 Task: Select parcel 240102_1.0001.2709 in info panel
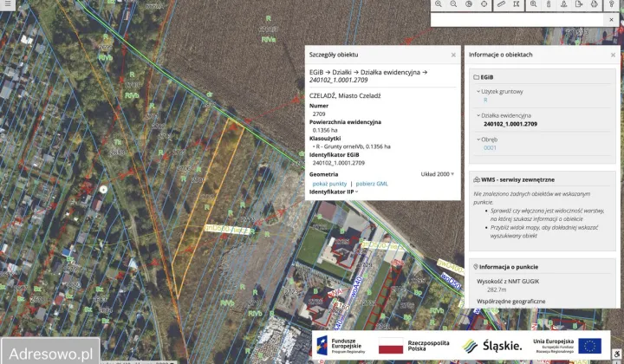coord(510,124)
